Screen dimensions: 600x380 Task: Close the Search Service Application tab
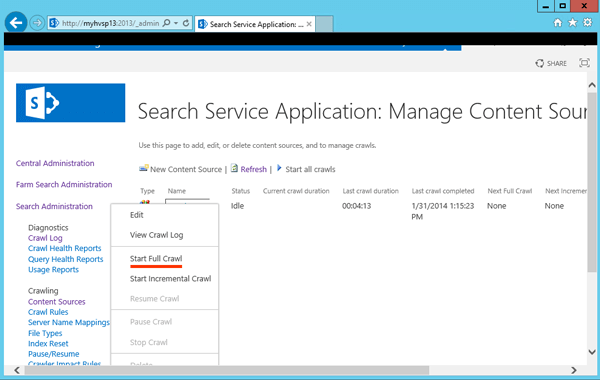[x=309, y=24]
